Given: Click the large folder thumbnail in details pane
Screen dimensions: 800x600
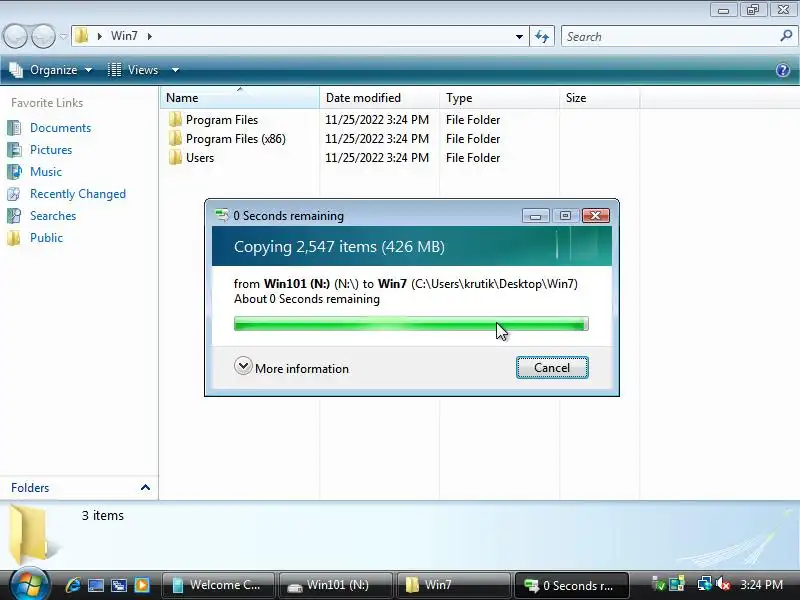Looking at the screenshot, I should tap(32, 533).
